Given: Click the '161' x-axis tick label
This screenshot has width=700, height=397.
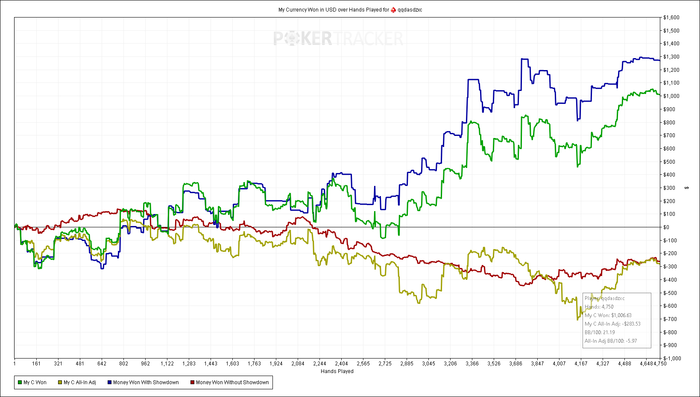Looking at the screenshot, I should [37, 364].
